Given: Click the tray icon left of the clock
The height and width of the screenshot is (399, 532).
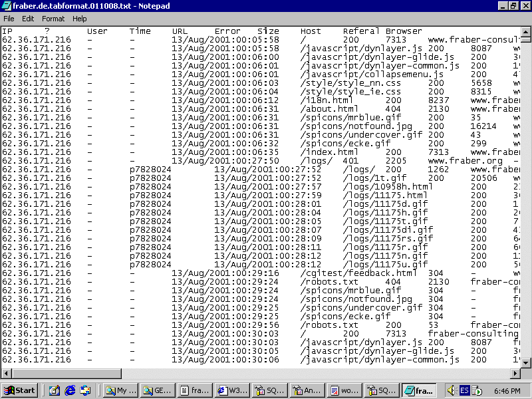Looking at the screenshot, I should [x=477, y=390].
